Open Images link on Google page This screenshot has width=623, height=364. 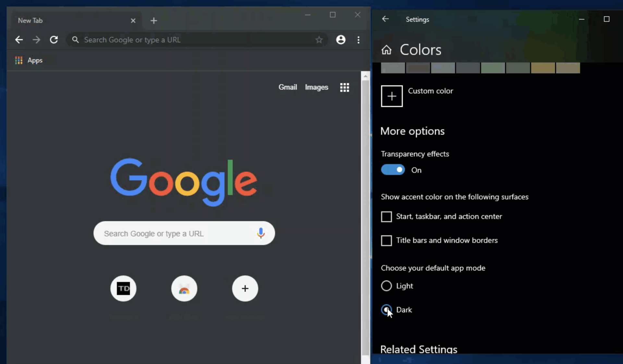[x=316, y=87]
